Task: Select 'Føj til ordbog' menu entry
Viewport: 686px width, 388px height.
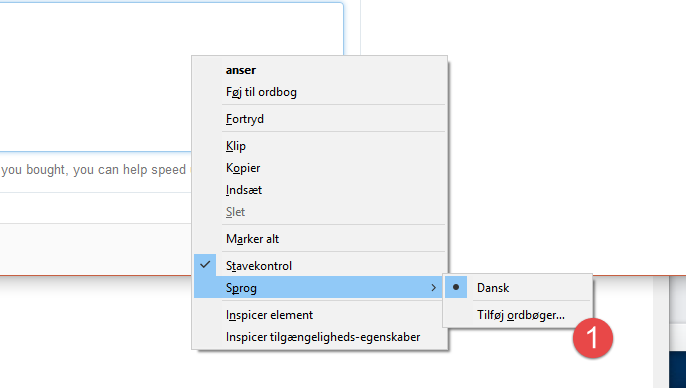Action: [x=320, y=92]
